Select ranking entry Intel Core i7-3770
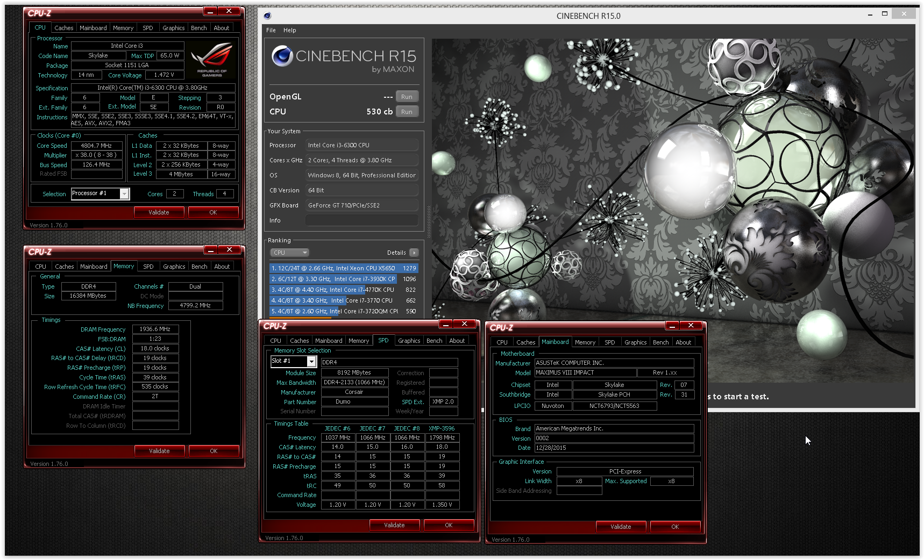924x560 pixels. coord(344,300)
